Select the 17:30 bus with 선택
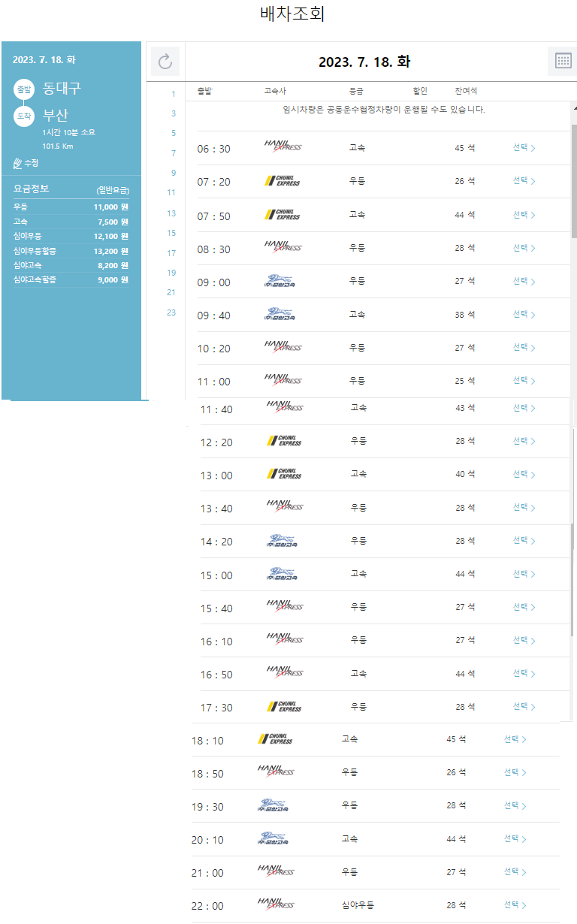The height and width of the screenshot is (924, 577). (524, 707)
